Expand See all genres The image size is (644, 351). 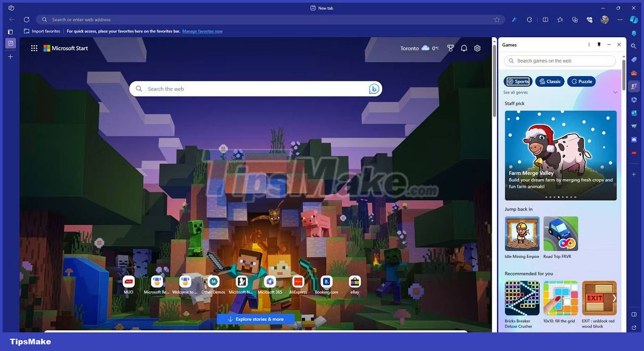515,92
